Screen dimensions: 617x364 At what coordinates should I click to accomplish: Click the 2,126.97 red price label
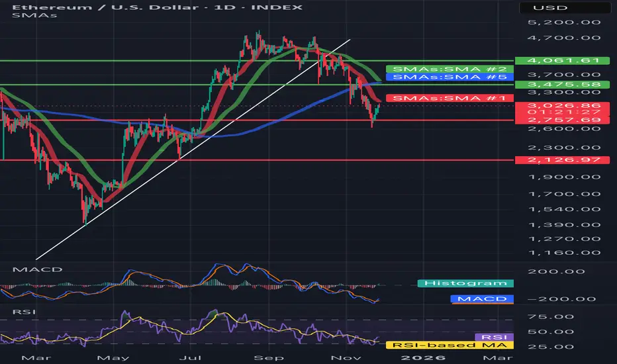(562, 159)
